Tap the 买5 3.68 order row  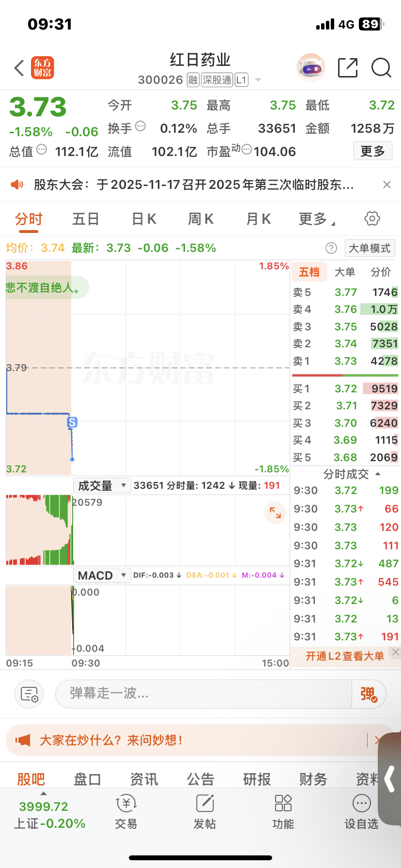coord(345,457)
